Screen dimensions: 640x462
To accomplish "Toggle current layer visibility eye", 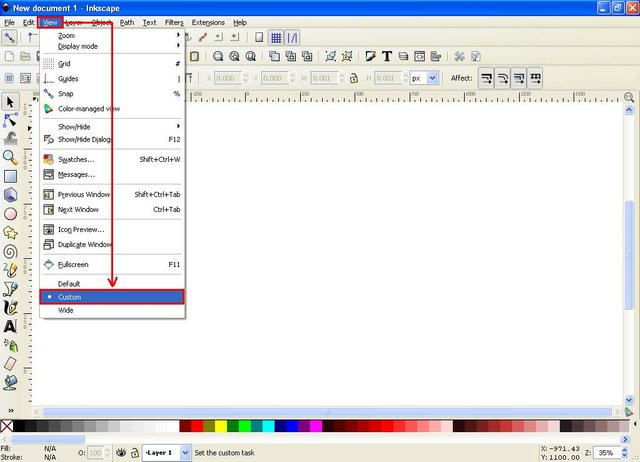I will (x=121, y=453).
